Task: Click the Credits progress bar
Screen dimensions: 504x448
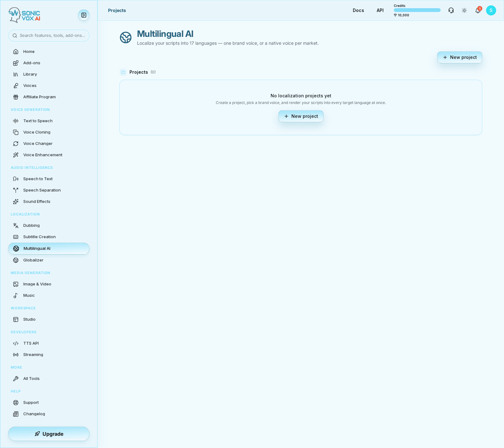Action: click(x=417, y=10)
